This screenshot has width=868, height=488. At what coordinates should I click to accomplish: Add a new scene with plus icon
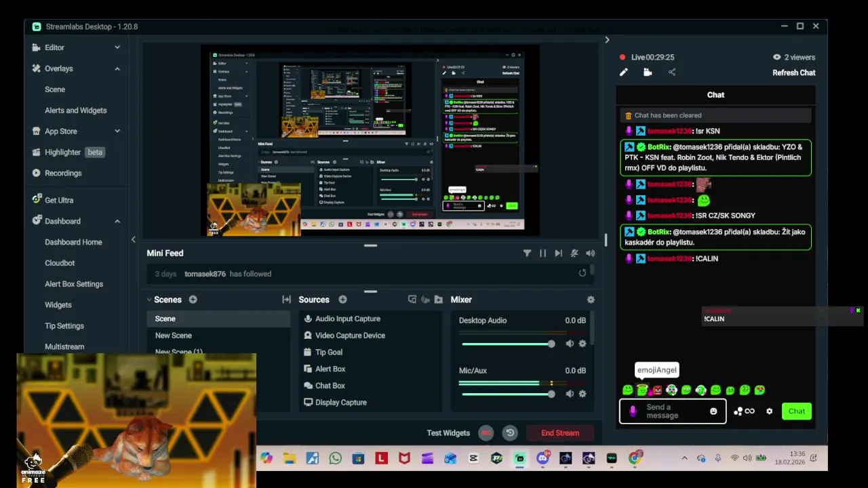coord(193,300)
